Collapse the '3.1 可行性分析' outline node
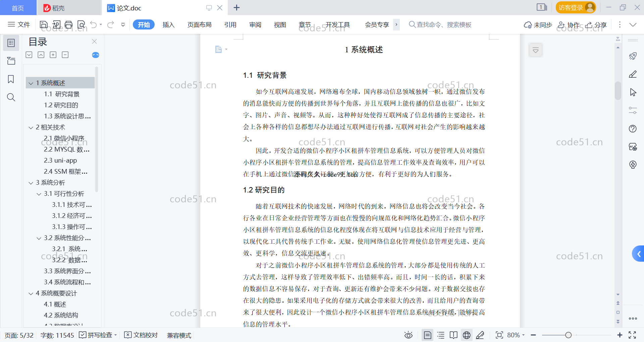Viewport: 644px width, 342px height. point(39,194)
